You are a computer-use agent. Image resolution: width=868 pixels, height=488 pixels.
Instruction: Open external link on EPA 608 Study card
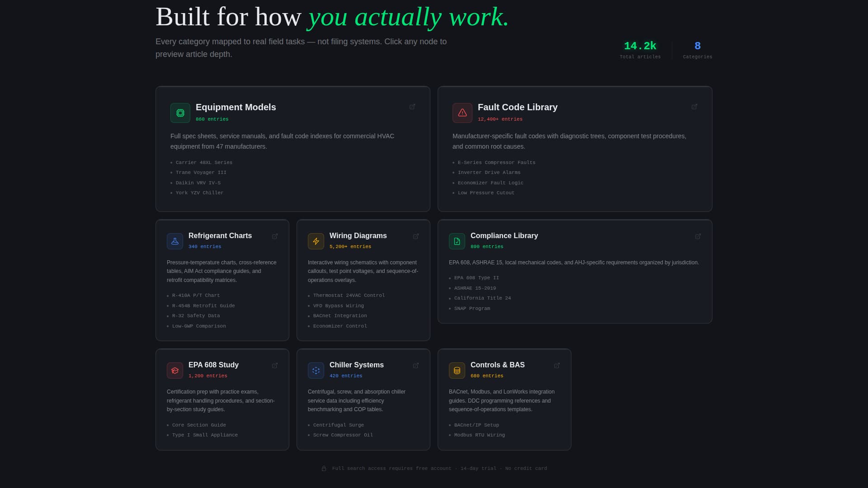(275, 366)
